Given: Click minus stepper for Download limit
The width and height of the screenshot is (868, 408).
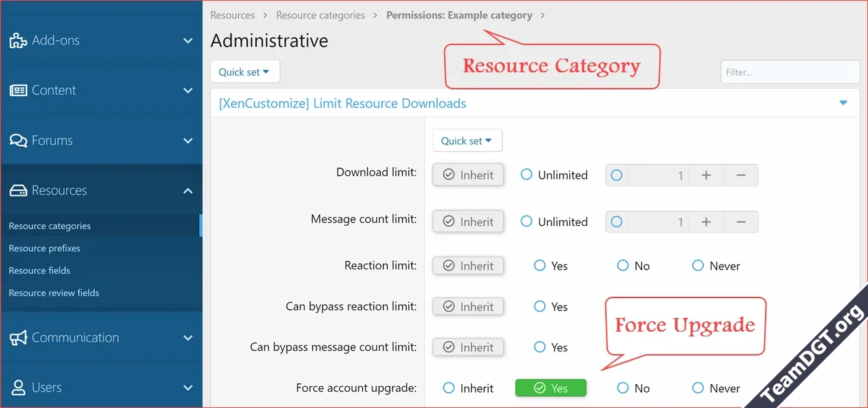Looking at the screenshot, I should tap(741, 175).
